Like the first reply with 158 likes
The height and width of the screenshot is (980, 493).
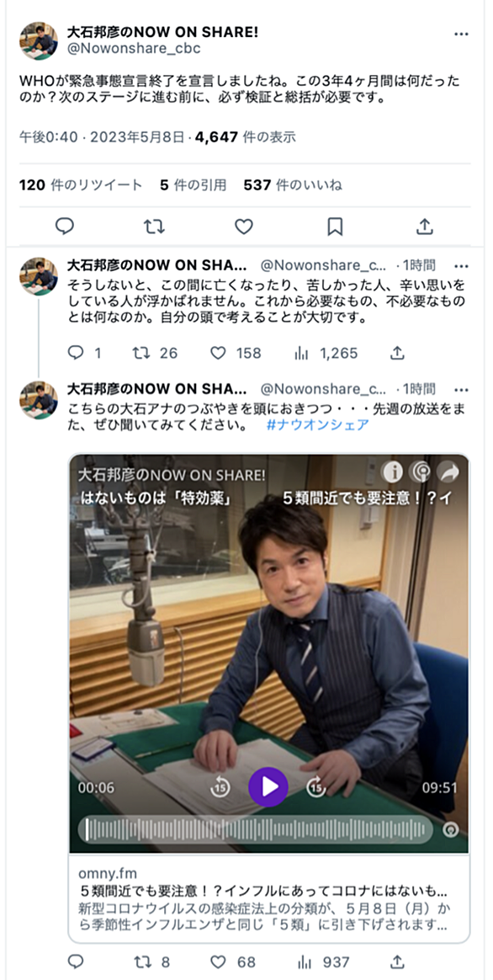(236, 353)
